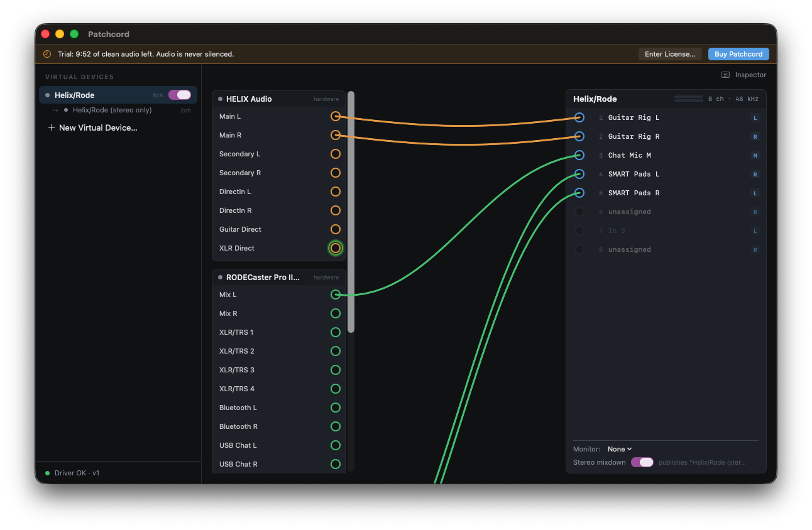The width and height of the screenshot is (812, 530).
Task: Click the XLR/TRS 1 port circle
Action: [x=336, y=332]
